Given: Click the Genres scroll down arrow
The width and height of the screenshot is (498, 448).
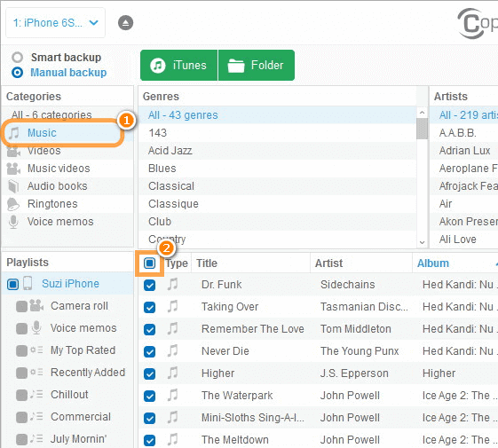Looking at the screenshot, I should pos(422,242).
